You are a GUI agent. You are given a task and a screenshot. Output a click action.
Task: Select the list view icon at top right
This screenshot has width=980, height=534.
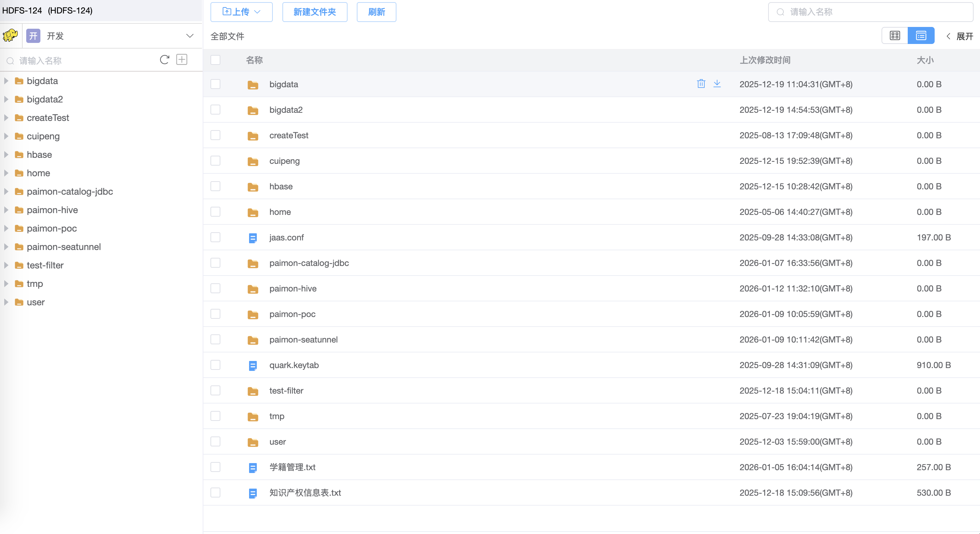921,35
